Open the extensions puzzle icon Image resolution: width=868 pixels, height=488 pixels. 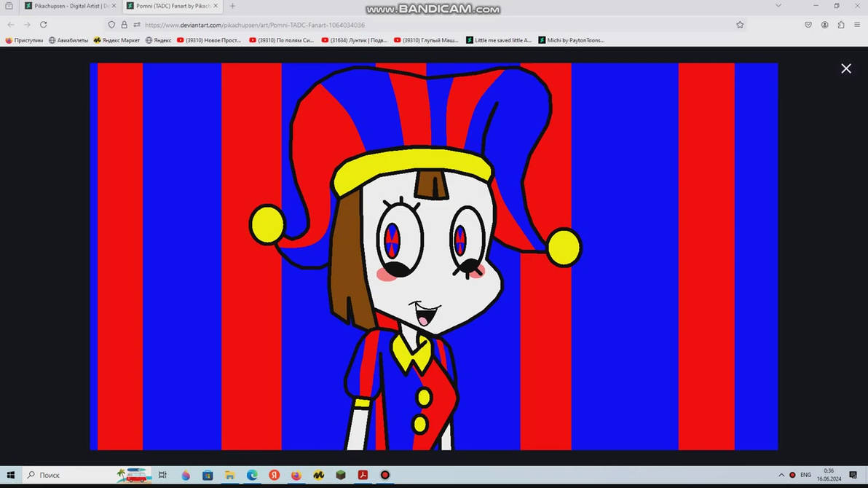[841, 25]
